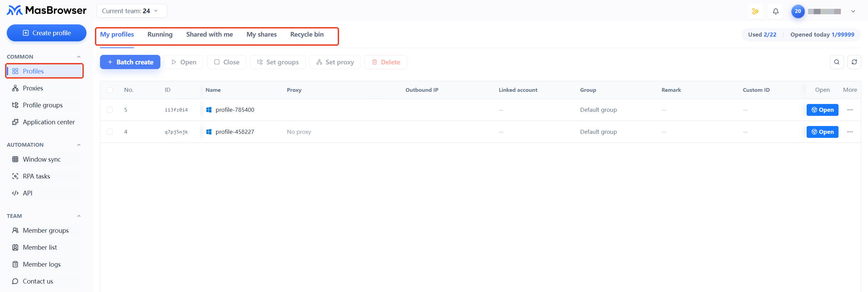
Task: Click the yellow referral icon in header
Action: tap(755, 11)
